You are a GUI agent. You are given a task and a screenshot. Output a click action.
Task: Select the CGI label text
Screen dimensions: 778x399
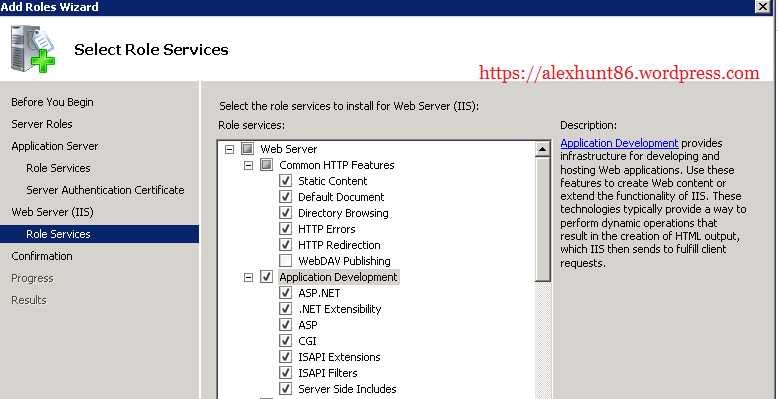[307, 341]
